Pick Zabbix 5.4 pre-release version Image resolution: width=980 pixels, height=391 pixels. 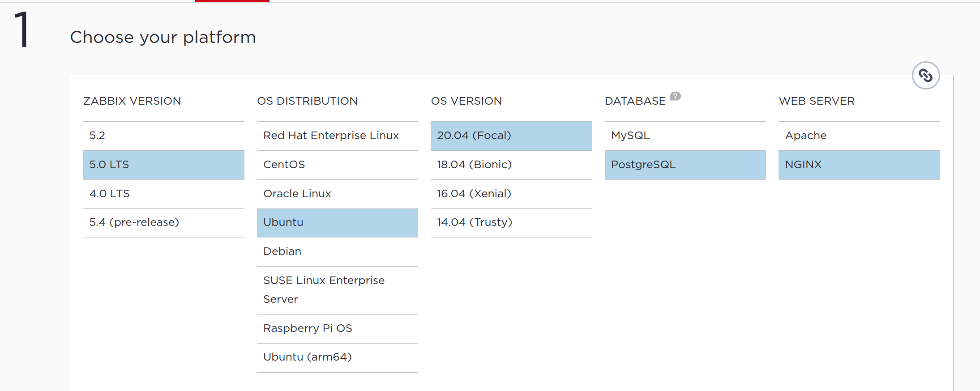coord(163,222)
